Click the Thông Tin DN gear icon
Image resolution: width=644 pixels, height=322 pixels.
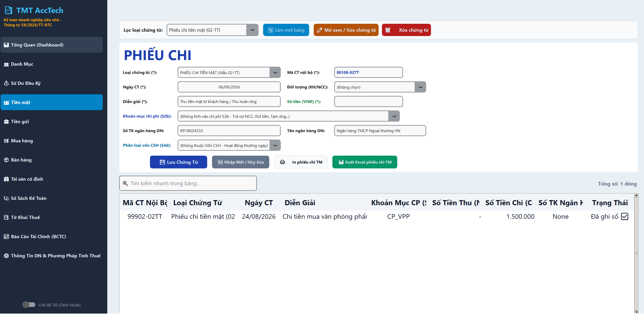[6, 256]
